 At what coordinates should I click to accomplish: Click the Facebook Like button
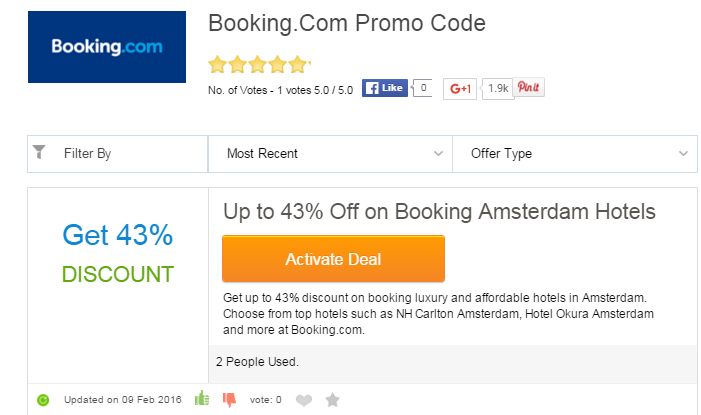pyautogui.click(x=385, y=88)
